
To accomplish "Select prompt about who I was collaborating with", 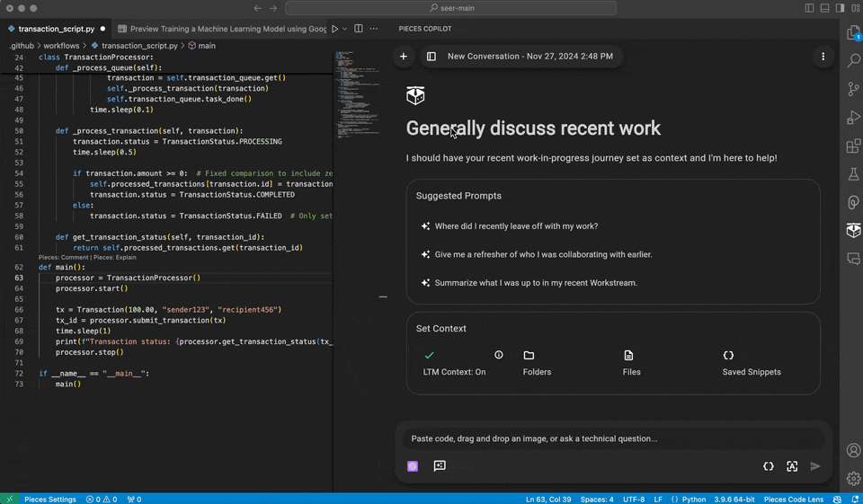I will click(x=543, y=254).
